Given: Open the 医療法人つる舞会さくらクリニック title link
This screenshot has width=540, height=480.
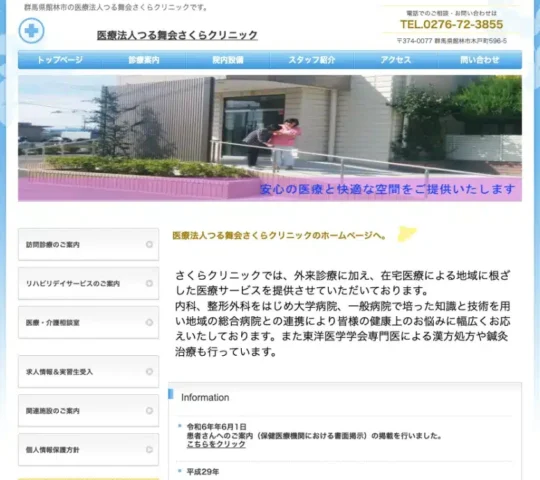Looking at the screenshot, I should pyautogui.click(x=177, y=35).
